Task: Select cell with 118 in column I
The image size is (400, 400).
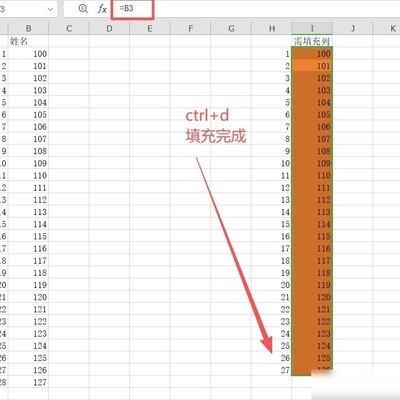Action: (x=312, y=273)
